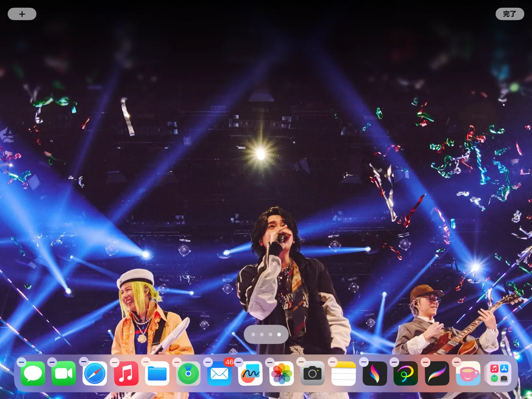Remove Photos using its minus badge

(x=270, y=362)
